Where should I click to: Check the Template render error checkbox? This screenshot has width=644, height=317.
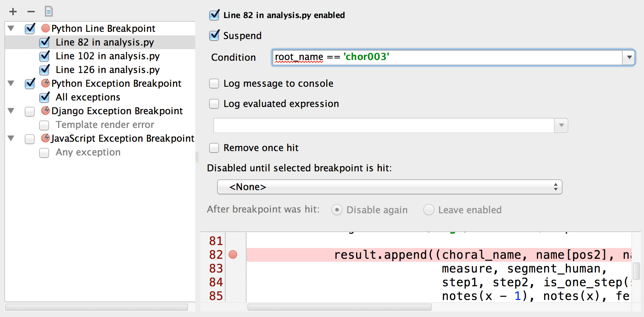[x=44, y=125]
